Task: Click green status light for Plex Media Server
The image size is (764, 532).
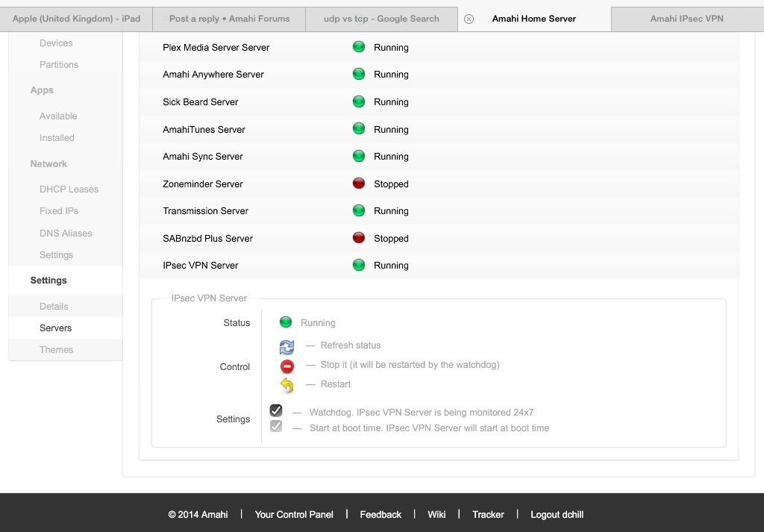Action: [x=359, y=47]
